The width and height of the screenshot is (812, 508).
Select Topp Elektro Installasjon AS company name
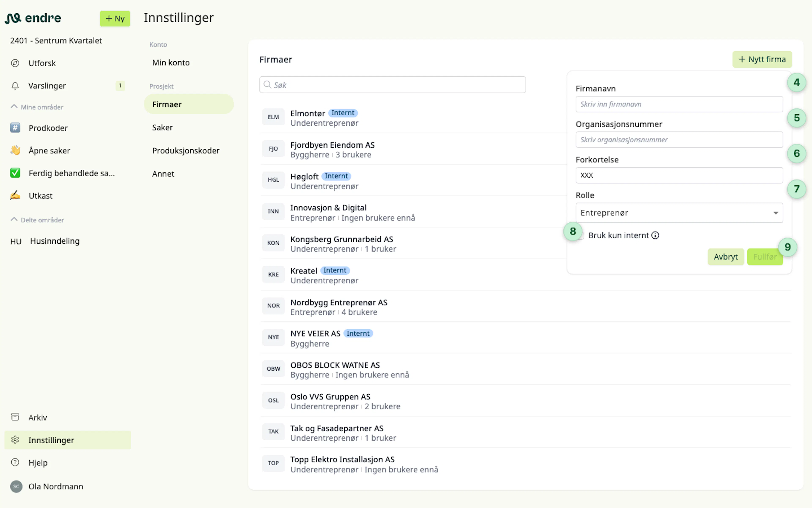click(x=342, y=460)
